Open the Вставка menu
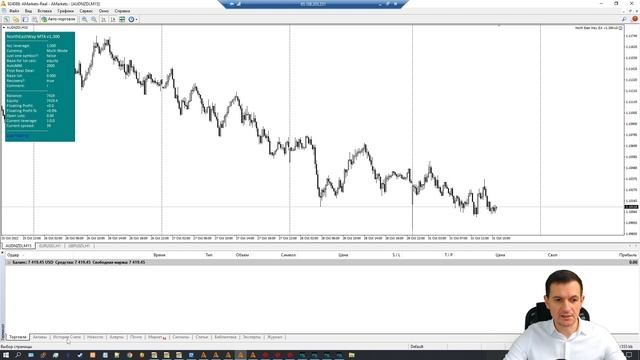This screenshot has height=360, width=640. coord(44,11)
